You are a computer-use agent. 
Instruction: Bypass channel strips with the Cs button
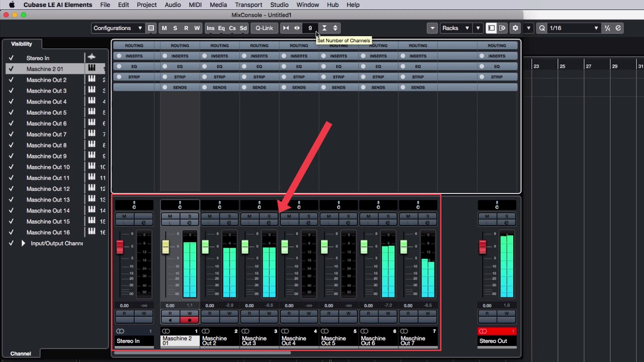point(232,28)
